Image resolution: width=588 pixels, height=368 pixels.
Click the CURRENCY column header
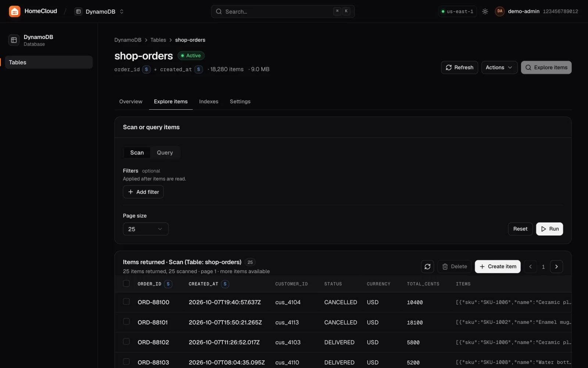[x=379, y=284]
